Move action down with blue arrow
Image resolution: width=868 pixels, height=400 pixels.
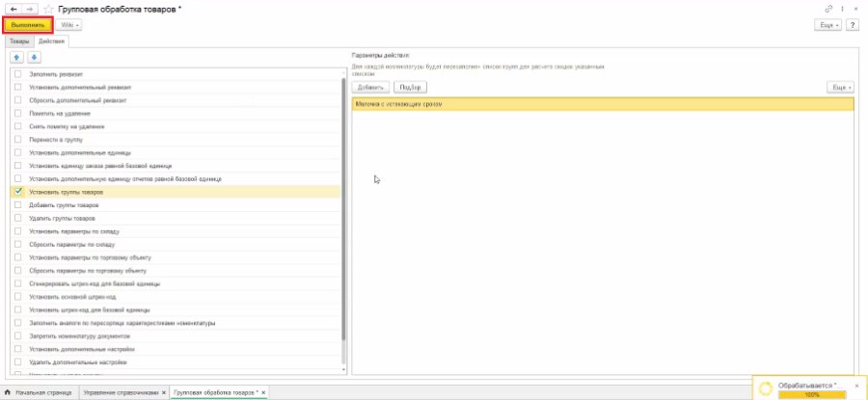34,58
